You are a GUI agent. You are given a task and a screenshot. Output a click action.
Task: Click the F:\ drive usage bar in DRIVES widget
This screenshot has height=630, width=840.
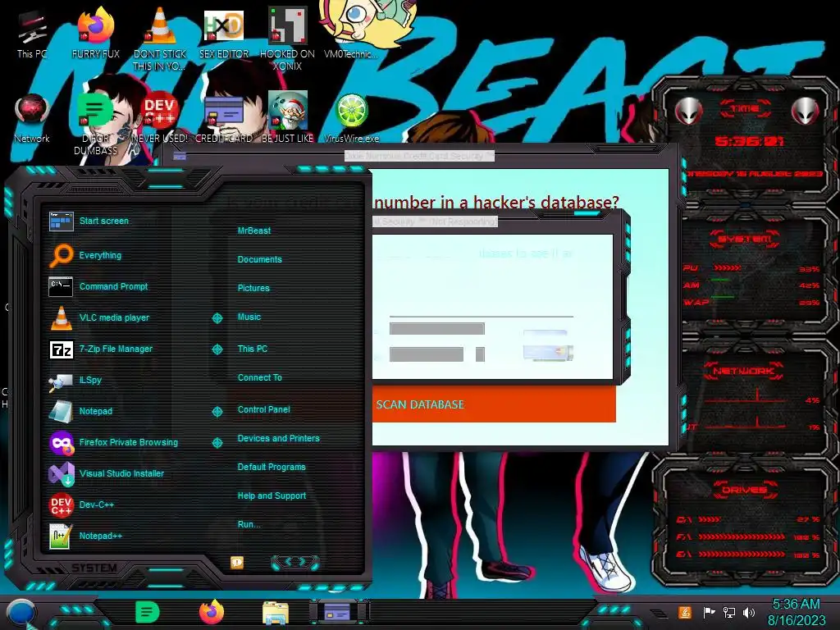point(742,536)
